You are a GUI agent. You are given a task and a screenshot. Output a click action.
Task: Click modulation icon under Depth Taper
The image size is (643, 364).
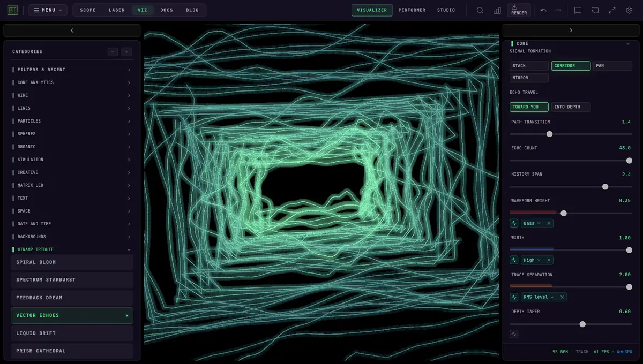pos(514,334)
